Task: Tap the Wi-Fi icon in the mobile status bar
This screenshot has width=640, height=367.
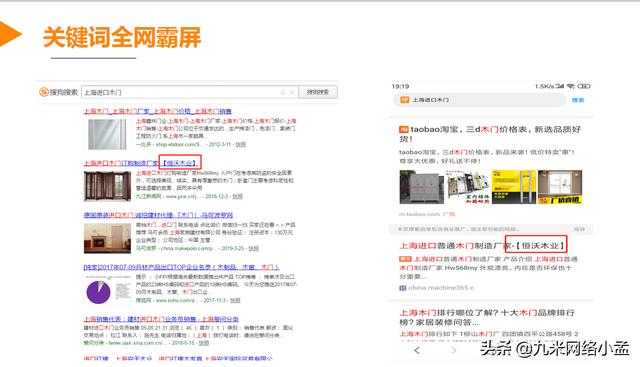Action: 571,86
